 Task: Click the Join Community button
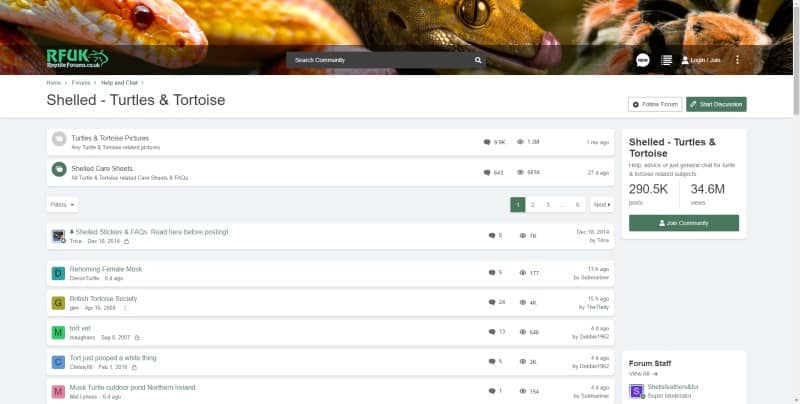coord(684,223)
